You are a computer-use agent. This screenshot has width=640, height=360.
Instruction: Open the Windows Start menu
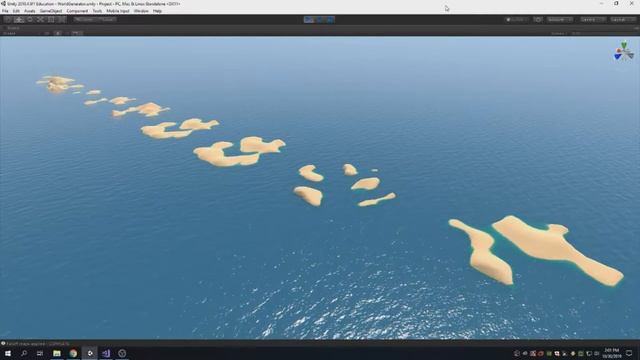point(8,353)
